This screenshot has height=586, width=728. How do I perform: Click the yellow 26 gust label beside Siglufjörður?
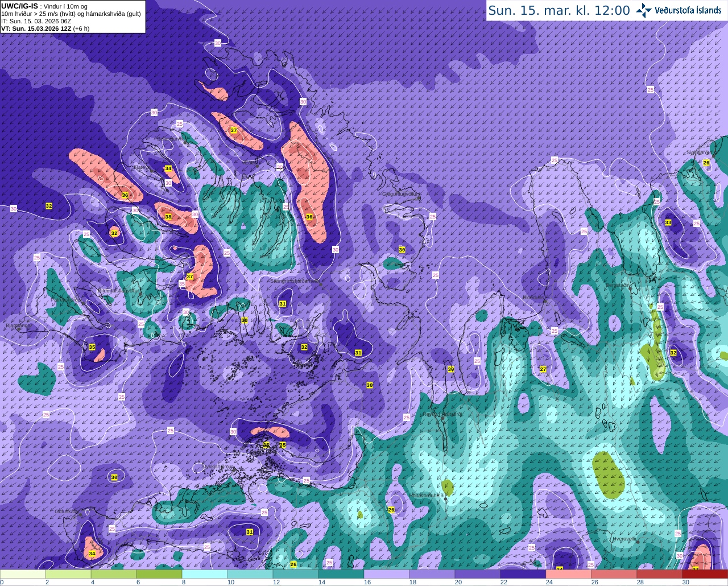[x=706, y=163]
